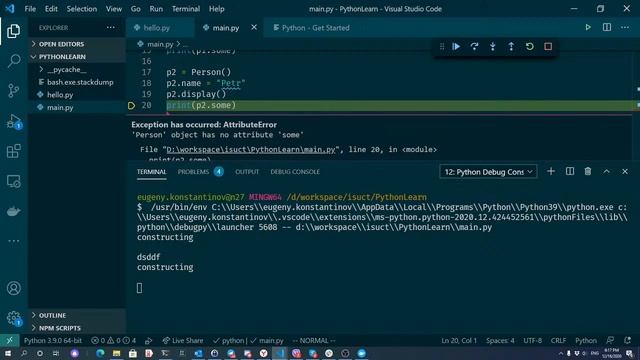
Task: Open the Run menu
Action: coord(156,9)
